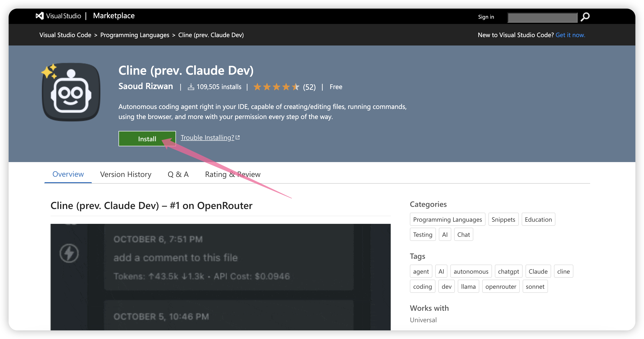Click the Visual Studio logo icon
The height and width of the screenshot is (339, 644).
pos(40,16)
